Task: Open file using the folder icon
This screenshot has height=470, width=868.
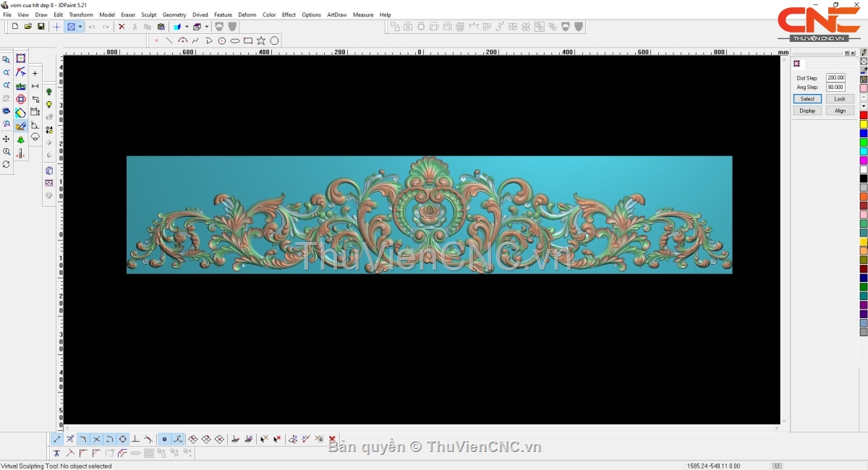Action: point(28,27)
